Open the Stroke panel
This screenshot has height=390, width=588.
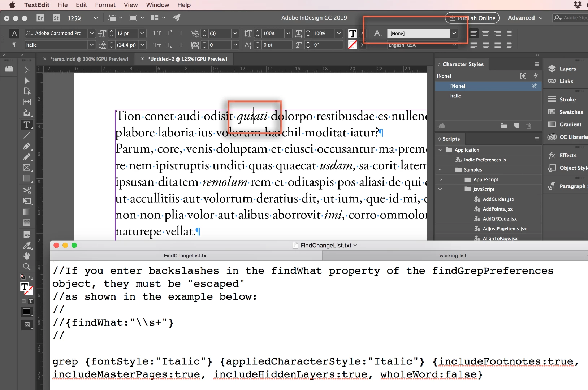562,99
